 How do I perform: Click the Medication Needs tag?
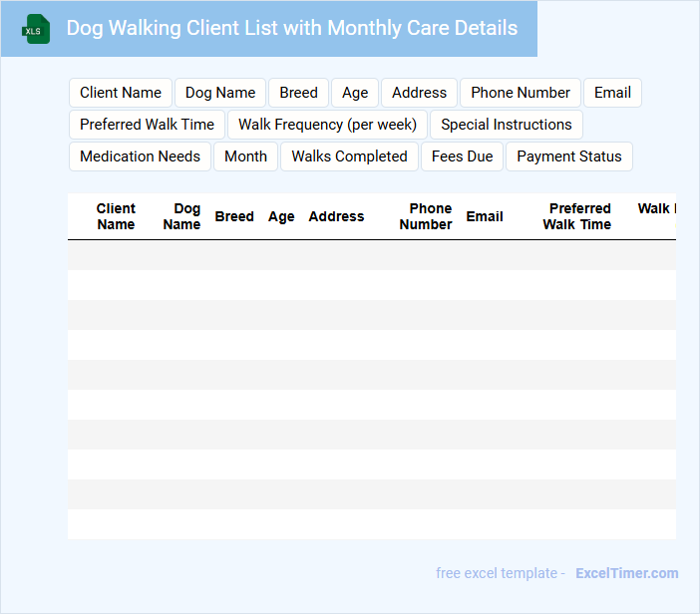pos(140,156)
